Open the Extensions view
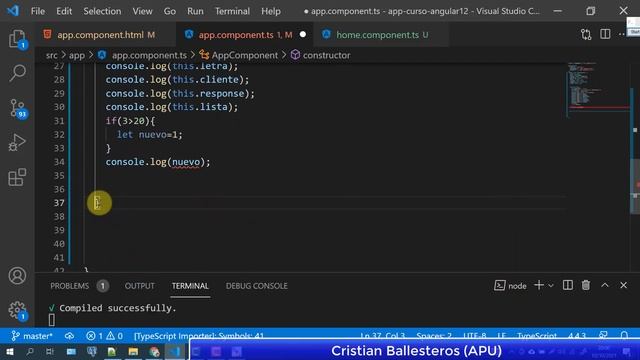 point(17,177)
